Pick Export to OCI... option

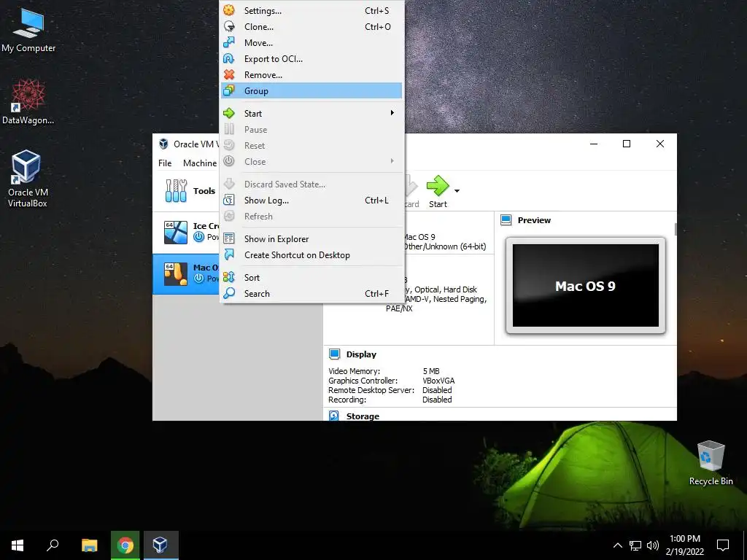(x=311, y=59)
